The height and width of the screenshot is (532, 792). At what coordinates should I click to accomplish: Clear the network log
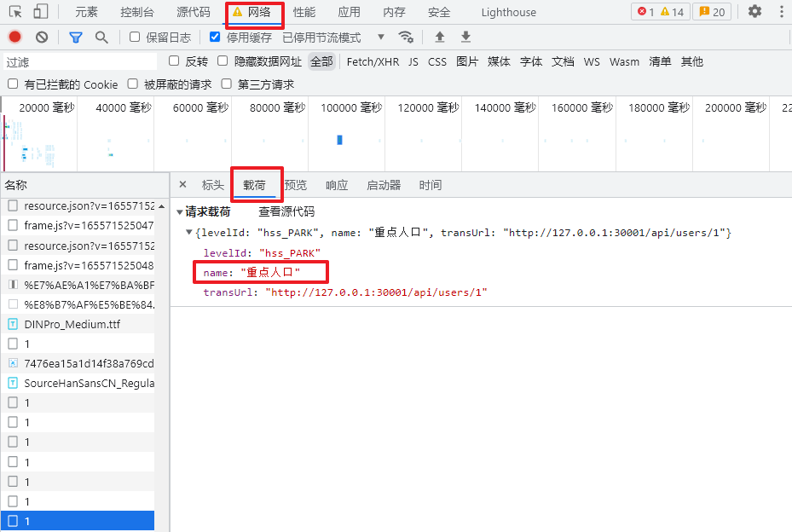[42, 38]
